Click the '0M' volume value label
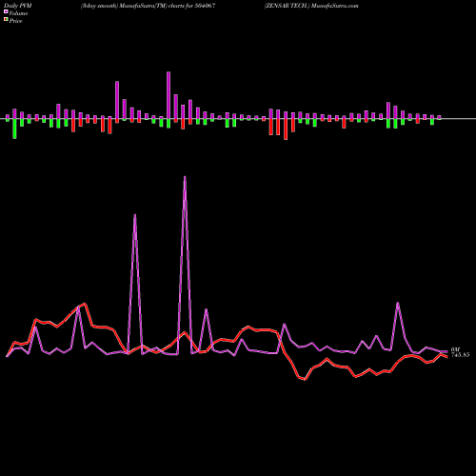Image resolution: width=476 pixels, height=476 pixels. (455, 349)
